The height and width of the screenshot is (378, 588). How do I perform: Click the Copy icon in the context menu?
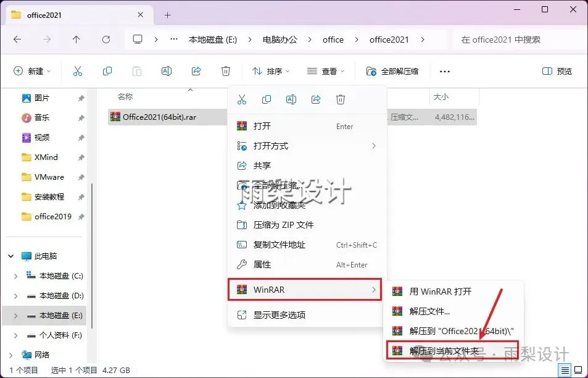click(x=267, y=99)
